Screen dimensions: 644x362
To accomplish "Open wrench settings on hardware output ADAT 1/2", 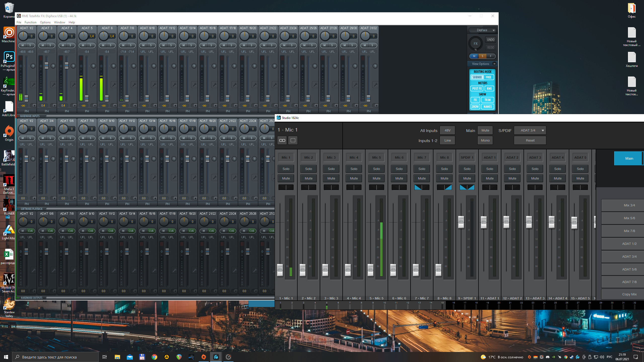I will (33, 270).
